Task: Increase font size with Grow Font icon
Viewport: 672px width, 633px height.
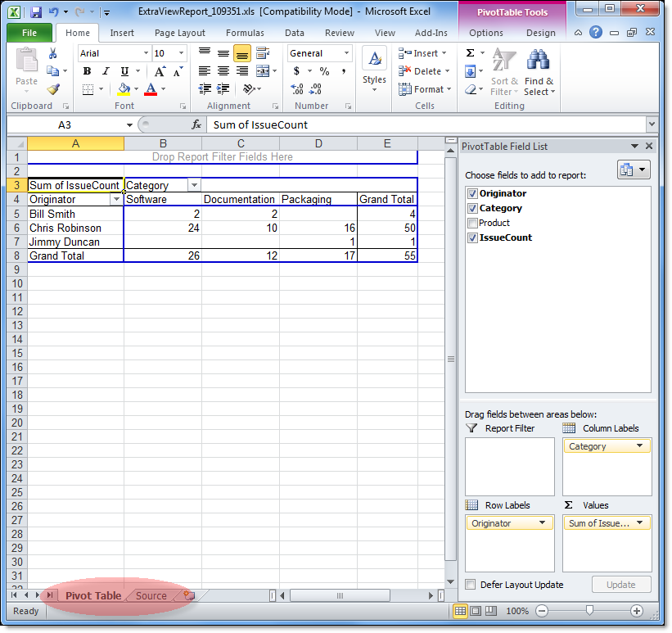Action: click(160, 71)
